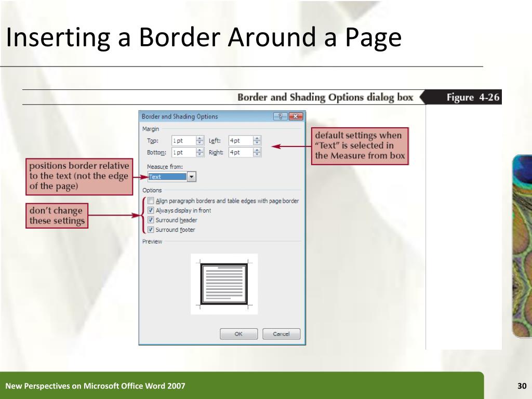Click the page border preview thumbnail
The width and height of the screenshot is (532, 399).
click(x=224, y=284)
